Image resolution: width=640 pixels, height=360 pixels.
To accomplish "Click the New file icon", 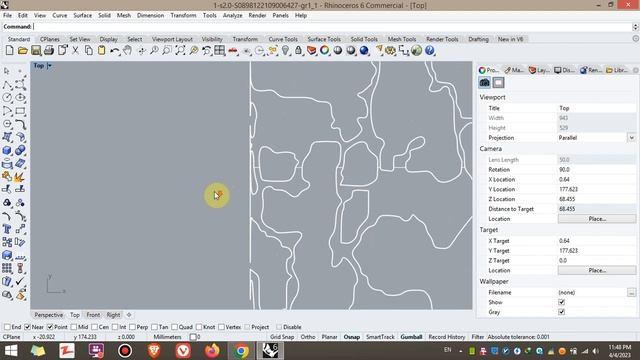I will click(x=9, y=50).
